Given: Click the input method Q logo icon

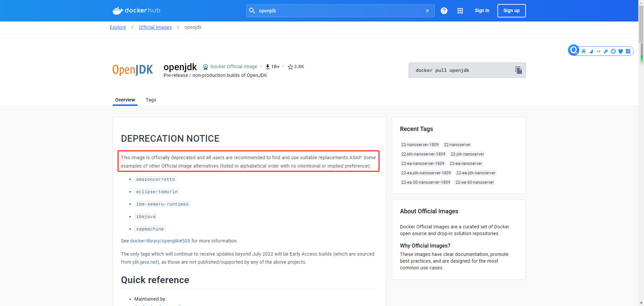Looking at the screenshot, I should tap(574, 50).
